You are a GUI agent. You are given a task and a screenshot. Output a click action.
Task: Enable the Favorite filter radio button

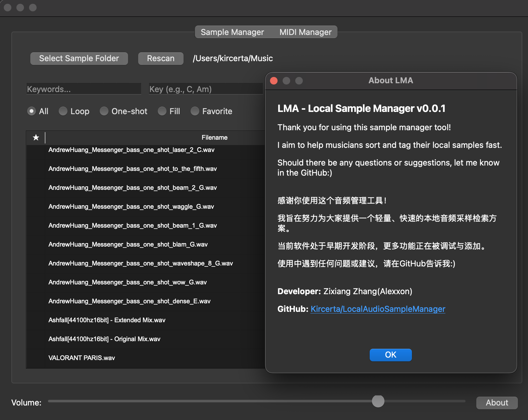pos(195,111)
